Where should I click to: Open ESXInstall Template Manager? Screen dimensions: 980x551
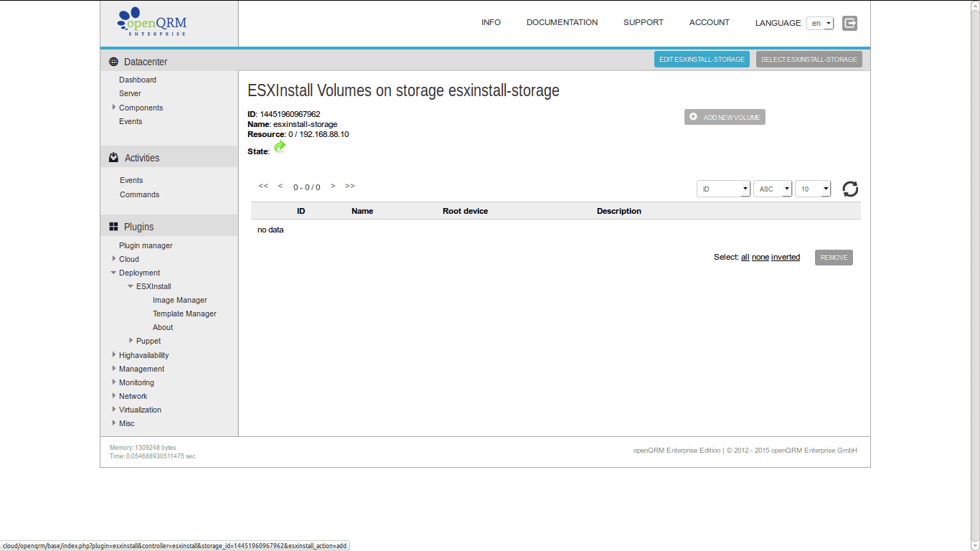(x=184, y=314)
